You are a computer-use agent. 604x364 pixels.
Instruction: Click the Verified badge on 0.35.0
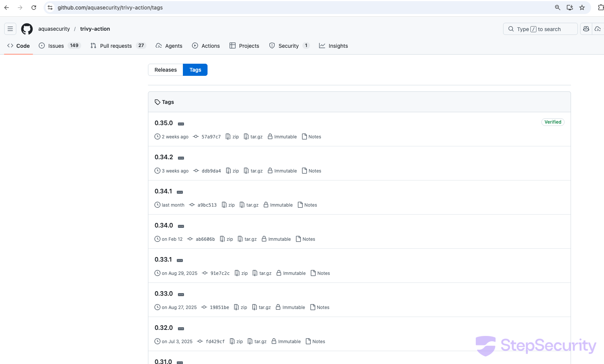coord(553,122)
